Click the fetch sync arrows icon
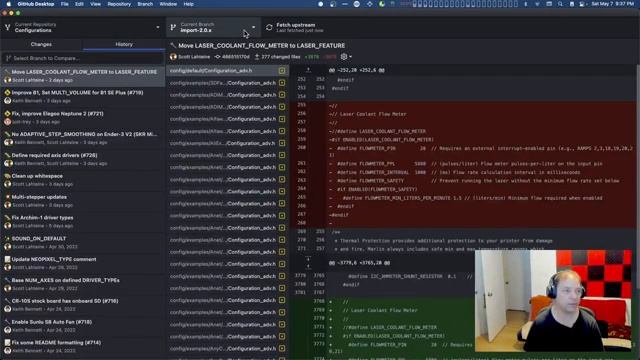 point(269,27)
